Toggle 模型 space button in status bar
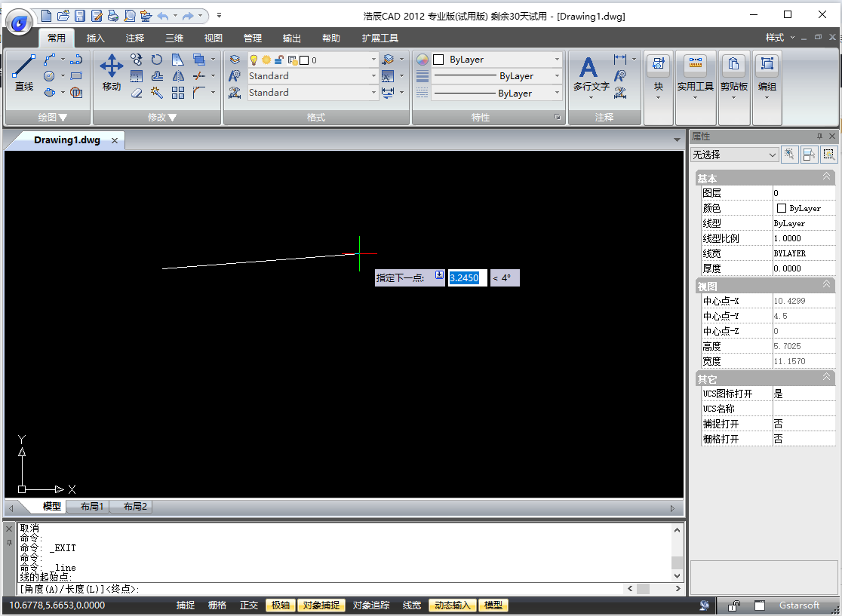Viewport: 842px width, 616px height. 493,605
